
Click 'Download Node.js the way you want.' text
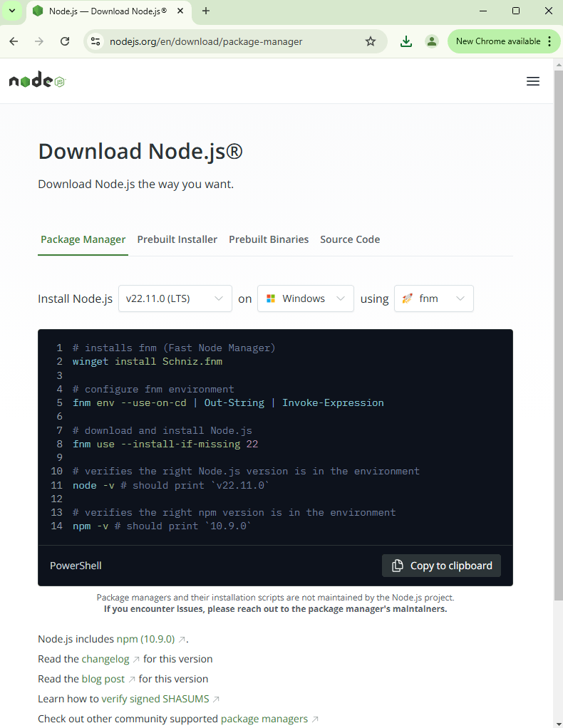[135, 184]
